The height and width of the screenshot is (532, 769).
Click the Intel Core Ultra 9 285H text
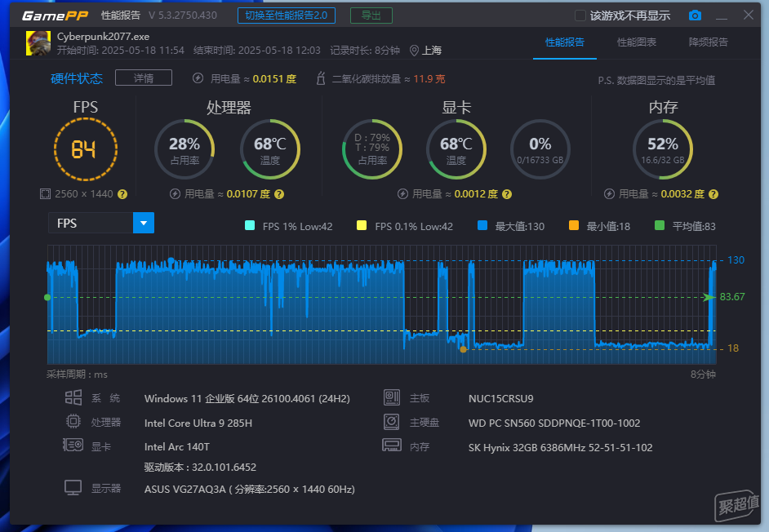198,423
